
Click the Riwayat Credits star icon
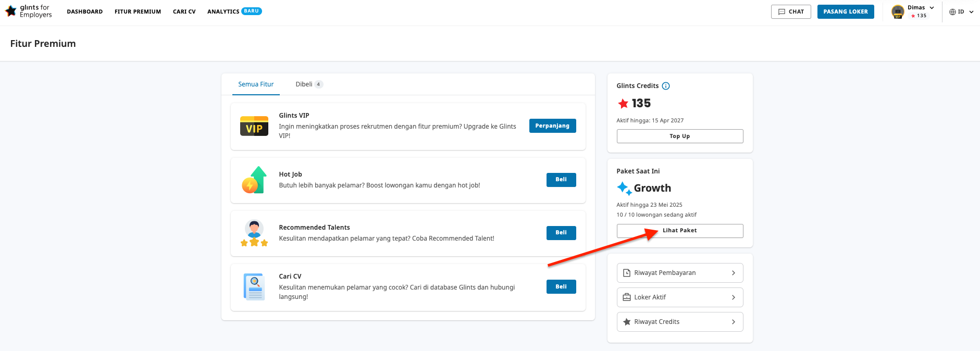pyautogui.click(x=627, y=322)
